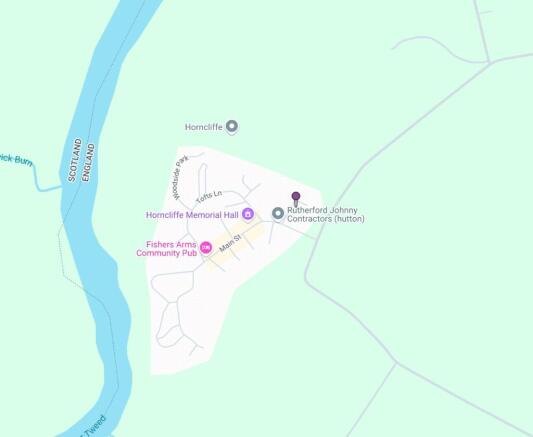Screen dimensions: 533x437
Task: Select Rutherford Johnny Contractors (hutton) label
Action: click(x=326, y=214)
